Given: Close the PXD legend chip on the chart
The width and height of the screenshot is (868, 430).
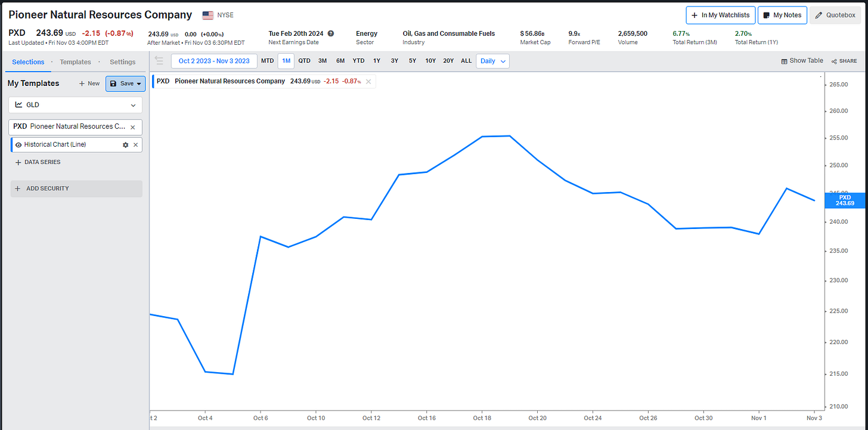Looking at the screenshot, I should click(x=368, y=82).
